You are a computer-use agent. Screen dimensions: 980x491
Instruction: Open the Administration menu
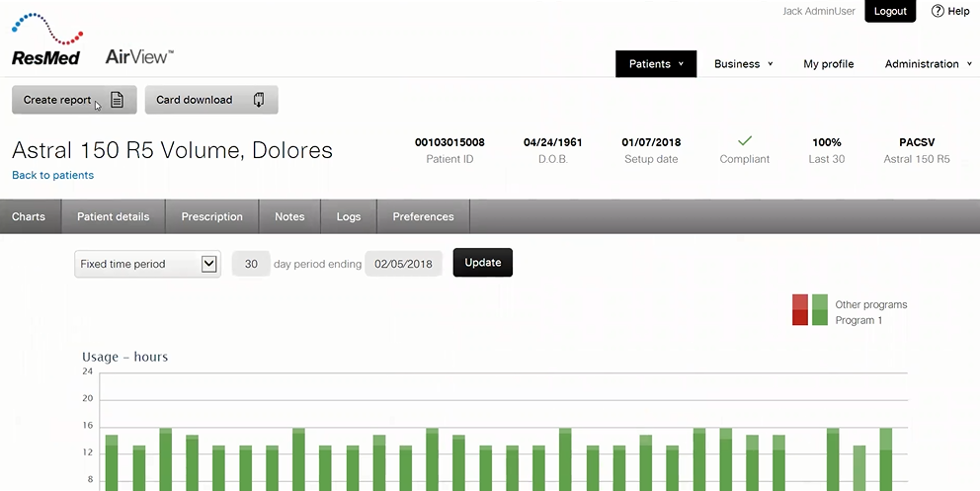click(x=928, y=63)
